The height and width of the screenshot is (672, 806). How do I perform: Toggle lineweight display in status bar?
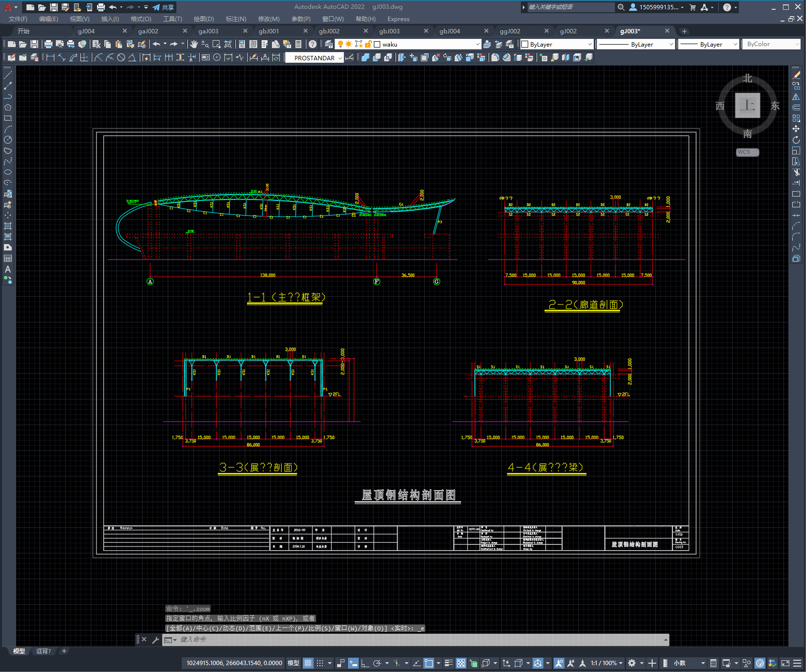coord(448,663)
